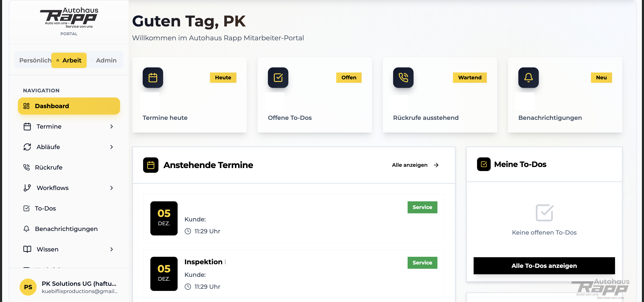644x302 pixels.
Task: Click the PS user avatar
Action: click(28, 287)
